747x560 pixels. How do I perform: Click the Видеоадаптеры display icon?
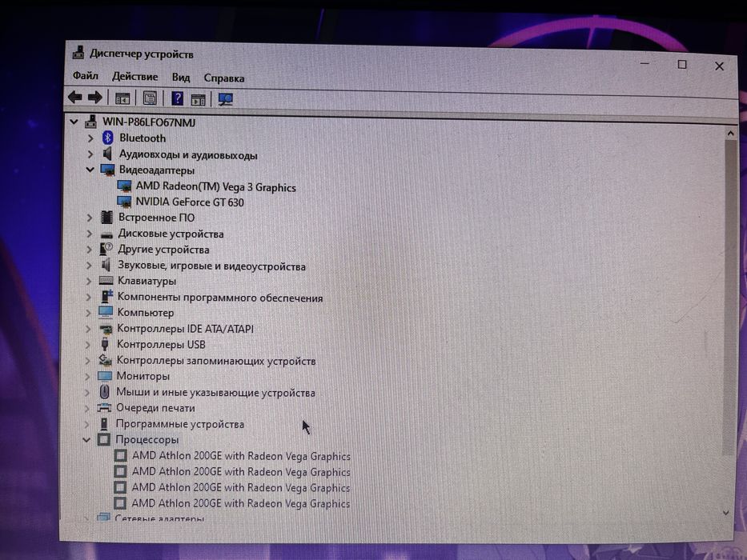pyautogui.click(x=107, y=170)
